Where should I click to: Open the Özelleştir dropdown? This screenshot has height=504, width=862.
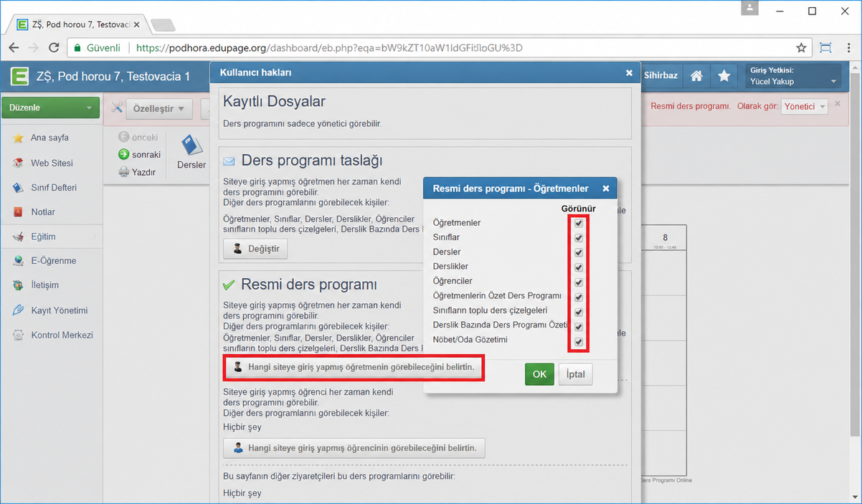[x=158, y=109]
